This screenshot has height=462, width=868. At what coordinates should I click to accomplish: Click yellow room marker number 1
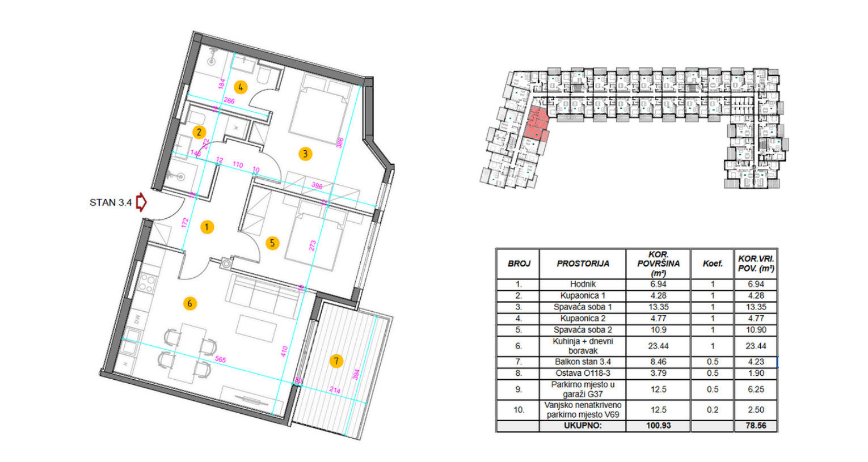click(x=207, y=227)
